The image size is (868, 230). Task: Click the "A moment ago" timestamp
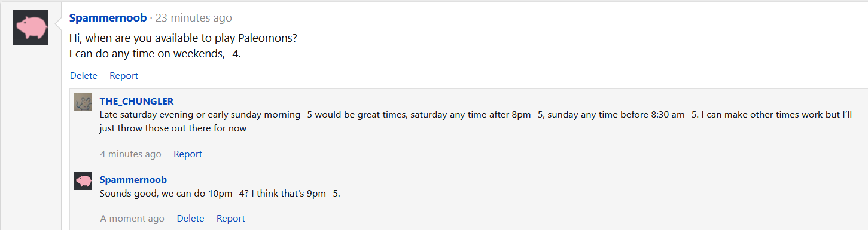click(132, 219)
